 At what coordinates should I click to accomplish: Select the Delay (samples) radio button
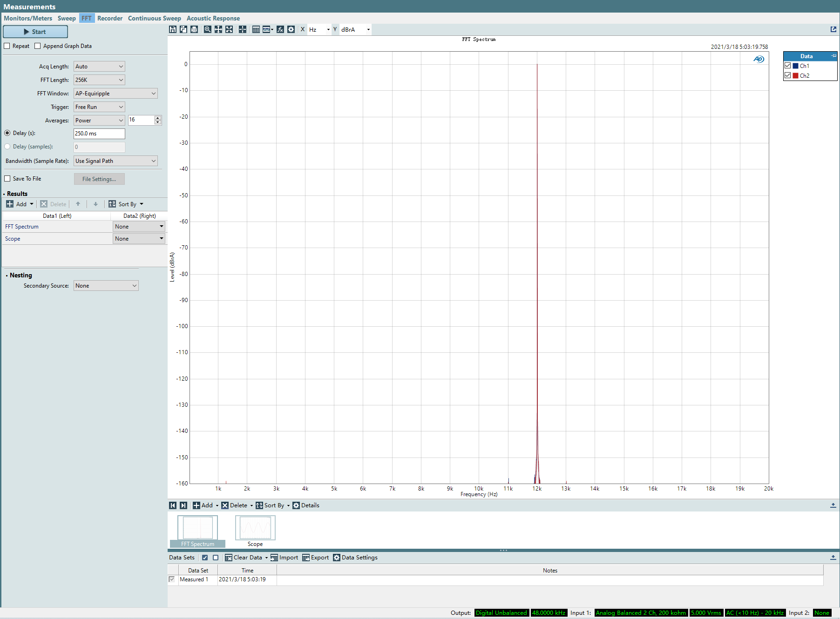tap(7, 147)
